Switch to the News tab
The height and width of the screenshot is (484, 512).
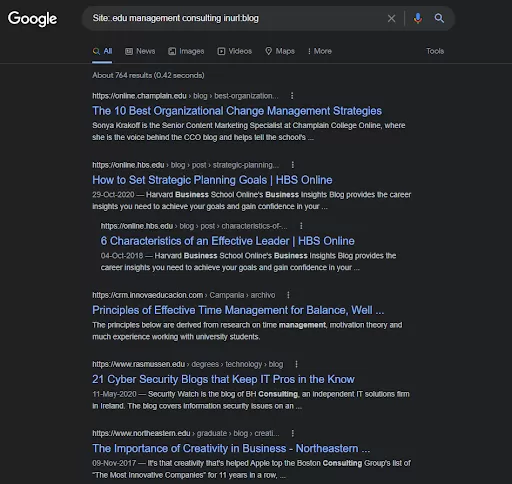coord(140,51)
